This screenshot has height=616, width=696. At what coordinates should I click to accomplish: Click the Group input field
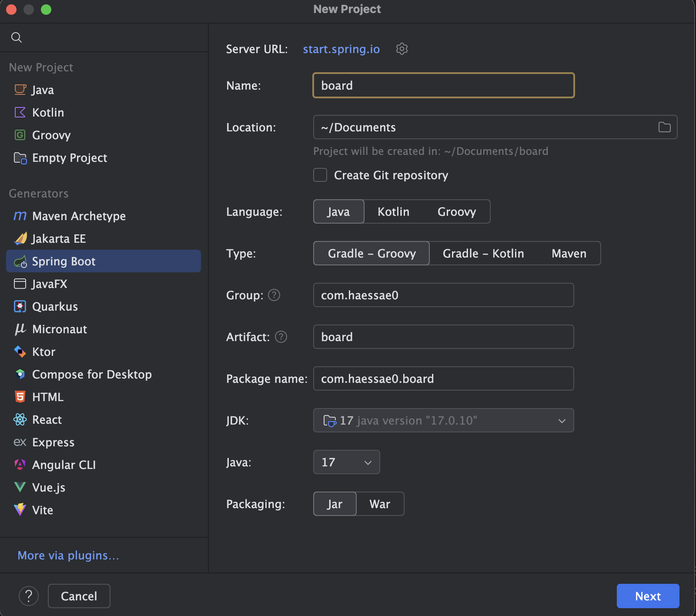point(444,295)
